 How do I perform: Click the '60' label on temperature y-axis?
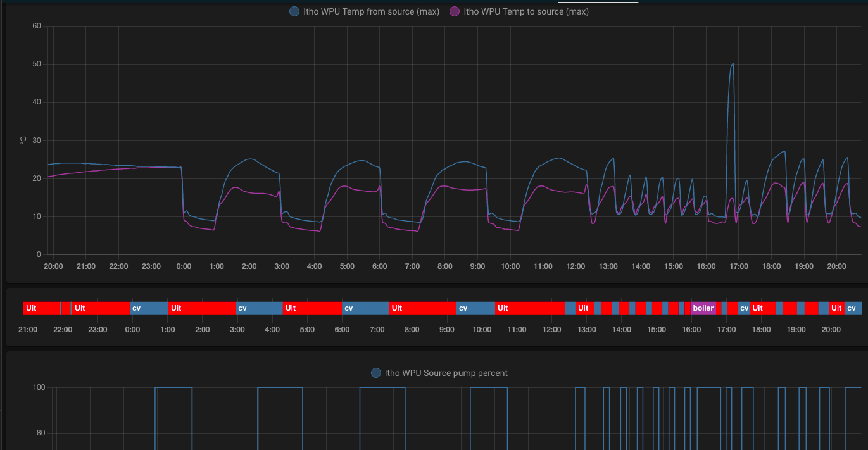coord(37,26)
